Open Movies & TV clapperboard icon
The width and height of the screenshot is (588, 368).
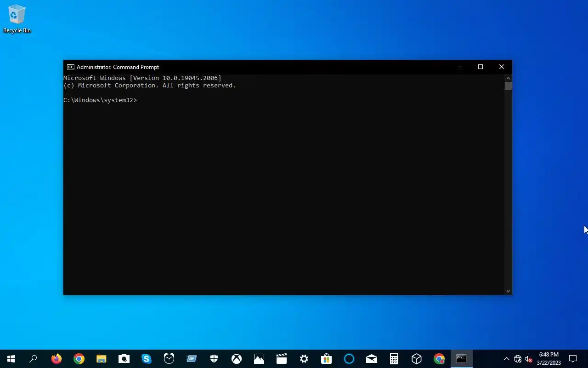point(282,359)
